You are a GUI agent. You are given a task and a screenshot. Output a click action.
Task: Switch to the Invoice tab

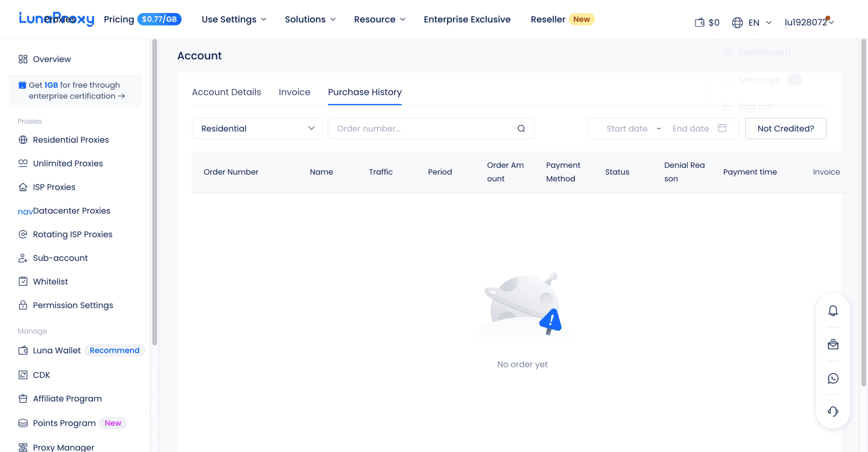click(294, 92)
